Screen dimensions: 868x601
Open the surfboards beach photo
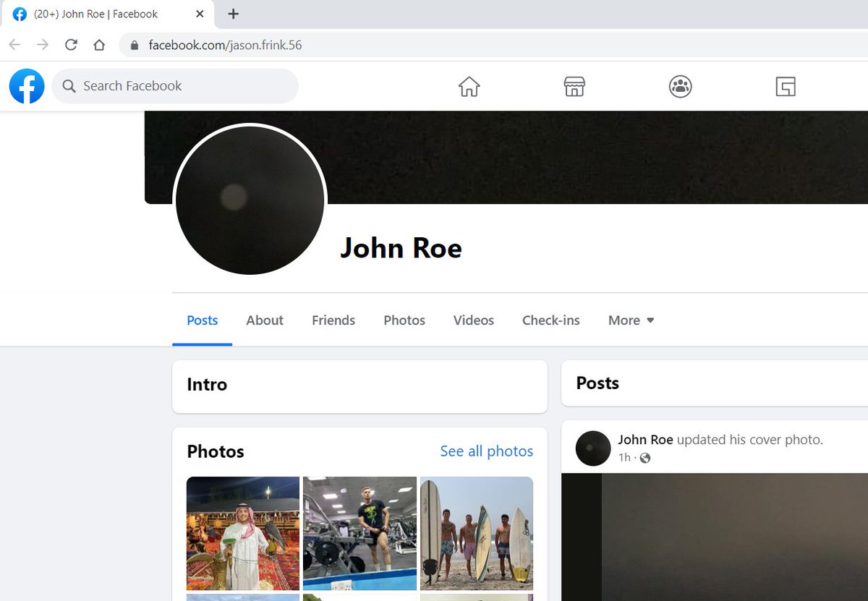point(477,534)
